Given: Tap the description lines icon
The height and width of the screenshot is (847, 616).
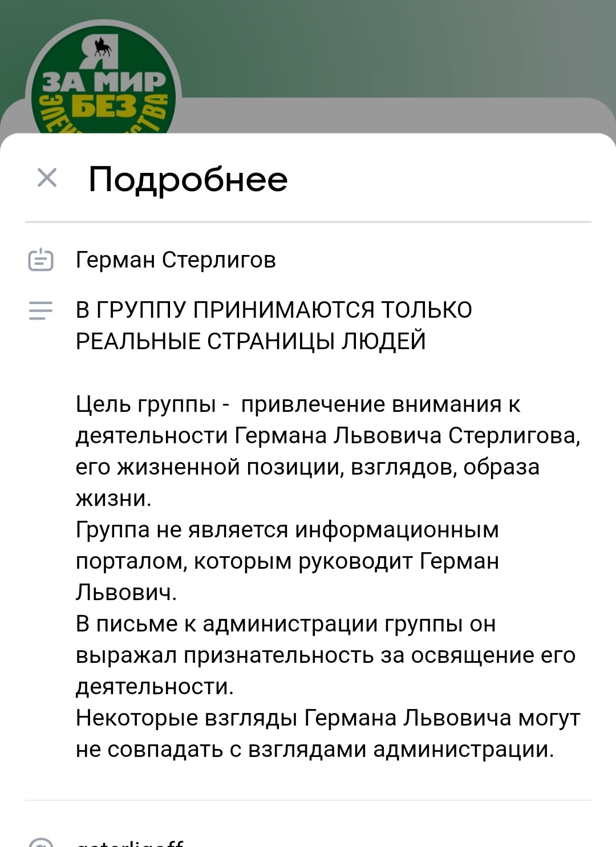Looking at the screenshot, I should click(40, 311).
